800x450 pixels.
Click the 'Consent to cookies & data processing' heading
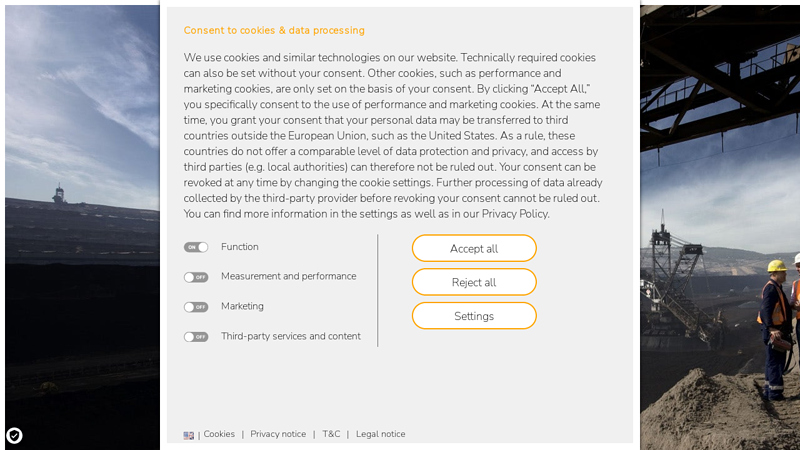[x=274, y=31]
